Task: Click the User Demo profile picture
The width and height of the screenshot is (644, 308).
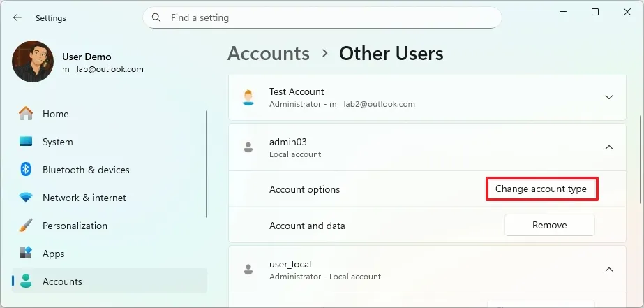Action: pos(33,61)
